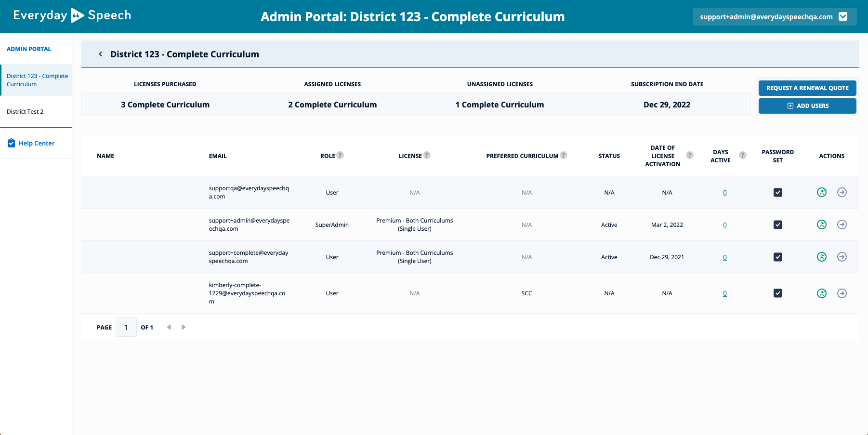Click email support+complete@everydayspeechqa.com
The image size is (868, 435).
click(249, 257)
